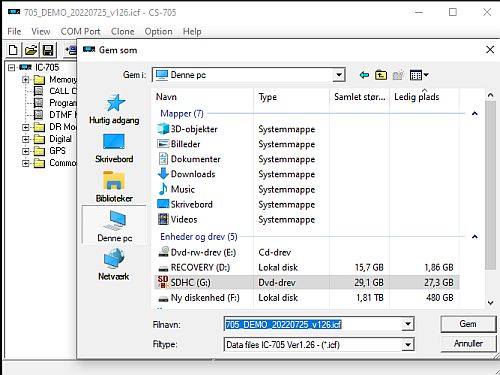Select the Dokumenter folder
Viewport: 500px width, 375px height.
[x=189, y=159]
